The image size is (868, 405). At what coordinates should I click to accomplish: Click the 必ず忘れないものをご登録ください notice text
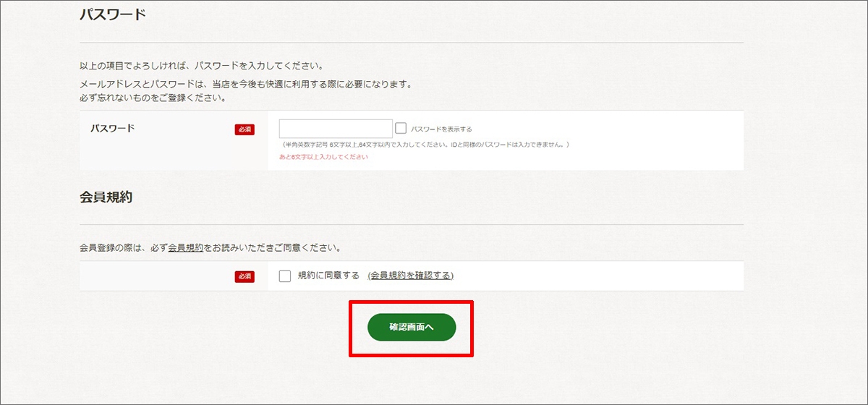[x=153, y=97]
